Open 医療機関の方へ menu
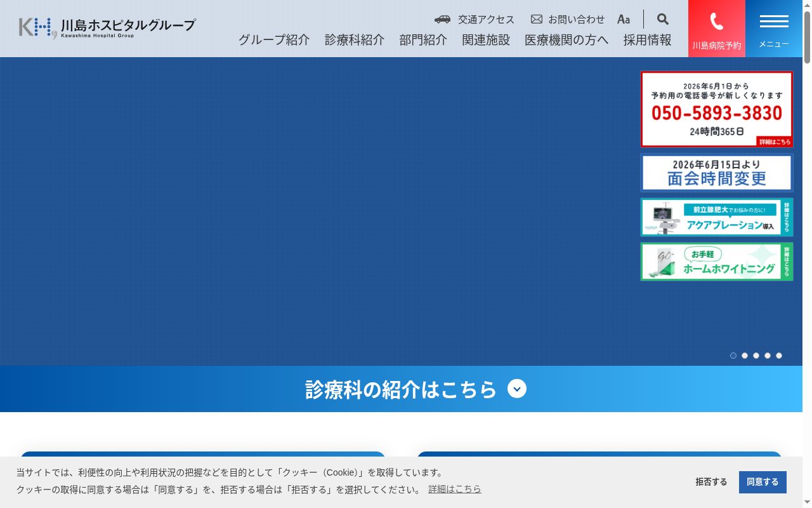The height and width of the screenshot is (508, 812). [566, 39]
